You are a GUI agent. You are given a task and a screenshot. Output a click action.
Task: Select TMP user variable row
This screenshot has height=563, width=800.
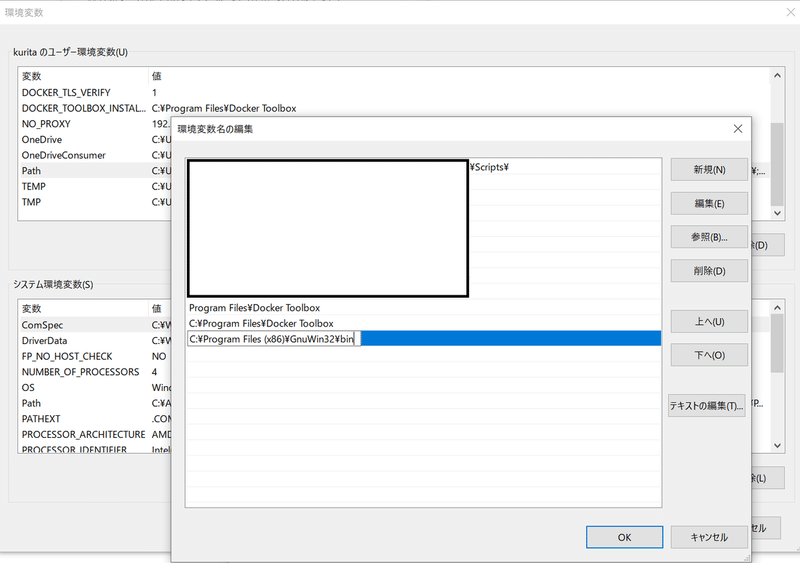[96, 202]
